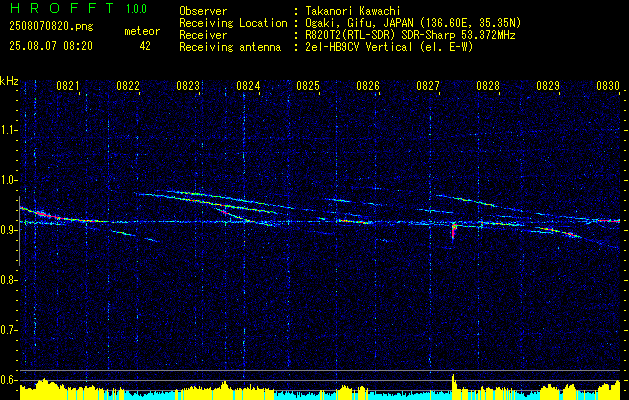Click the red vertical burst near 0827
Image resolution: width=629 pixels, height=400 pixels.
point(453,232)
